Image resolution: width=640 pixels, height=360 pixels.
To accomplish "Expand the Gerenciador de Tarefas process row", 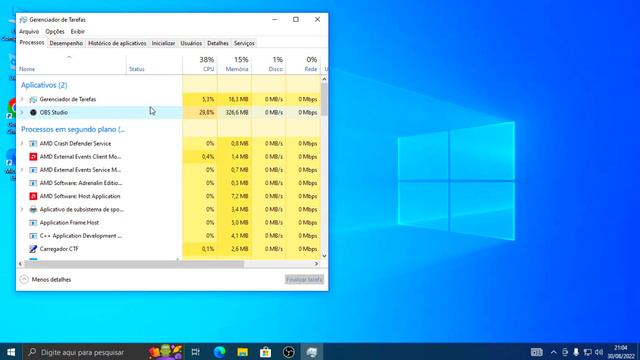I will pyautogui.click(x=22, y=99).
